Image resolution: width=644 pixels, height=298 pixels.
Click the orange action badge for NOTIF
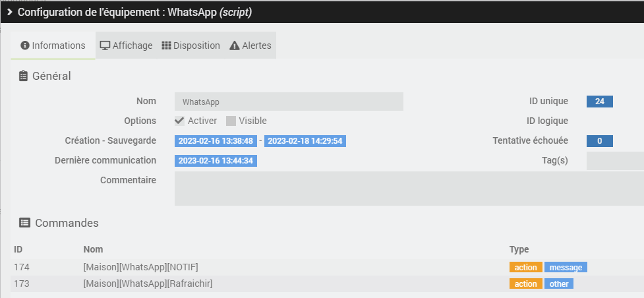[x=525, y=267]
